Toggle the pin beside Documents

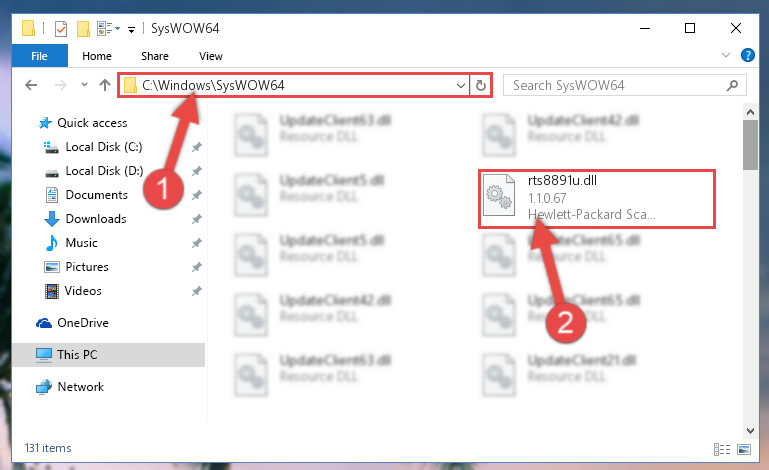pyautogui.click(x=197, y=195)
